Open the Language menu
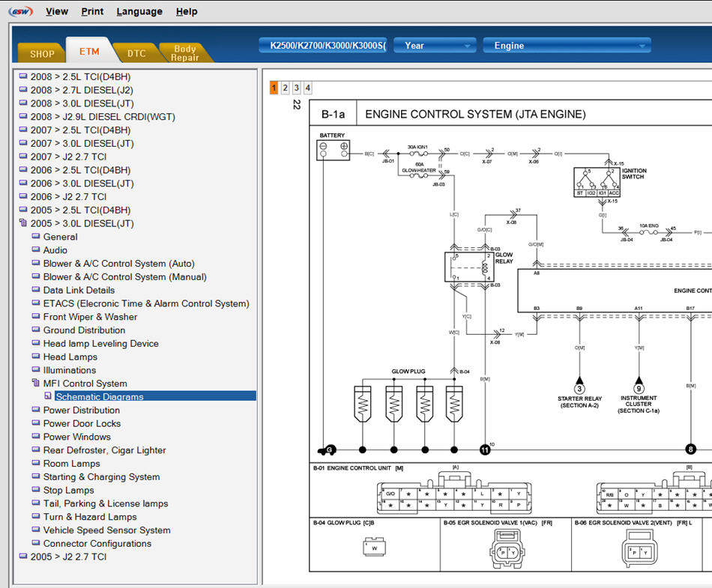This screenshot has height=588, width=712. coord(139,11)
